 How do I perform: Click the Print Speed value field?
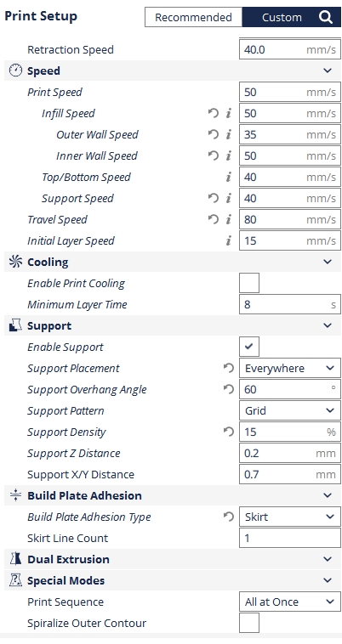tap(290, 92)
